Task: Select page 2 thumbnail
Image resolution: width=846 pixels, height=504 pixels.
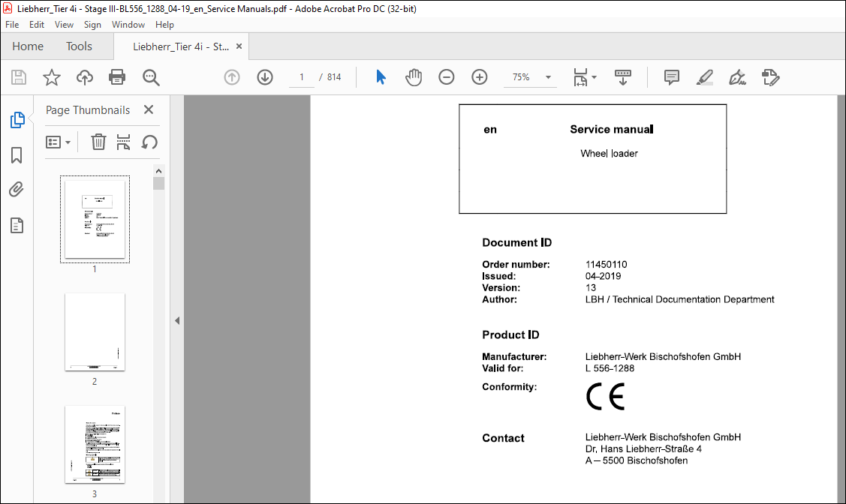Action: (x=95, y=331)
